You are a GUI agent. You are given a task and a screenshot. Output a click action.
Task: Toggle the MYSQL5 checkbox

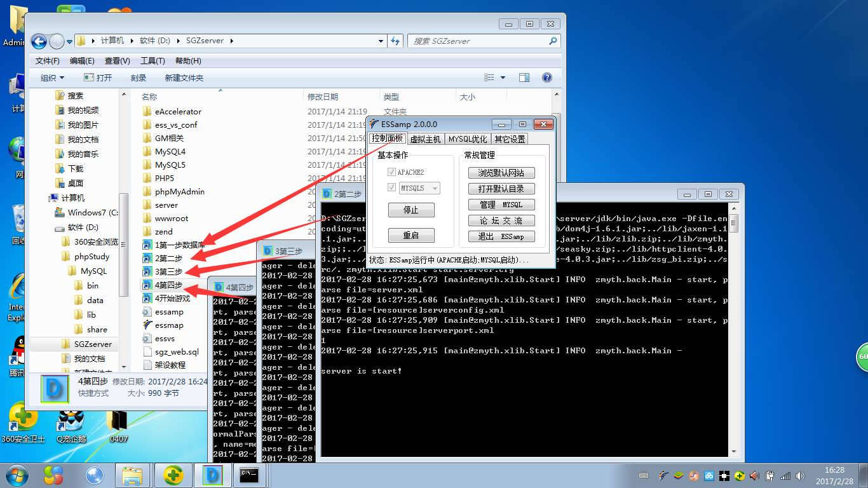(x=391, y=188)
